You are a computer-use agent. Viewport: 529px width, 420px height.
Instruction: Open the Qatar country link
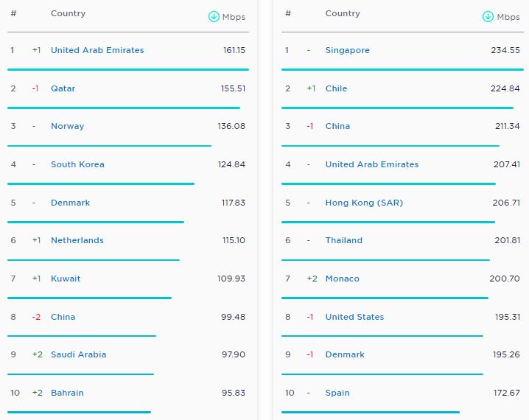tap(63, 88)
